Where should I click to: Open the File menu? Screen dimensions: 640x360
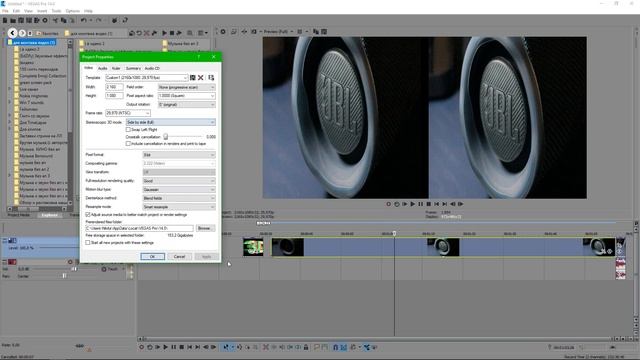point(5,11)
